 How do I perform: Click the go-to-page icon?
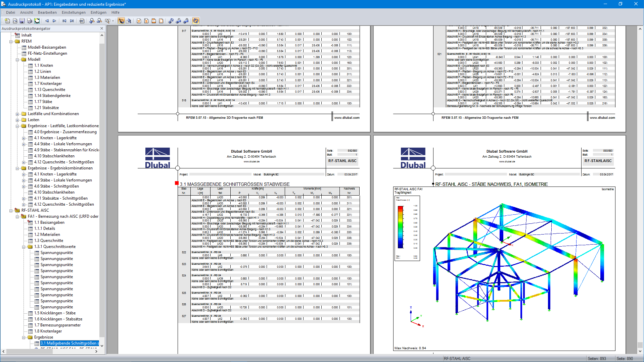tap(82, 21)
